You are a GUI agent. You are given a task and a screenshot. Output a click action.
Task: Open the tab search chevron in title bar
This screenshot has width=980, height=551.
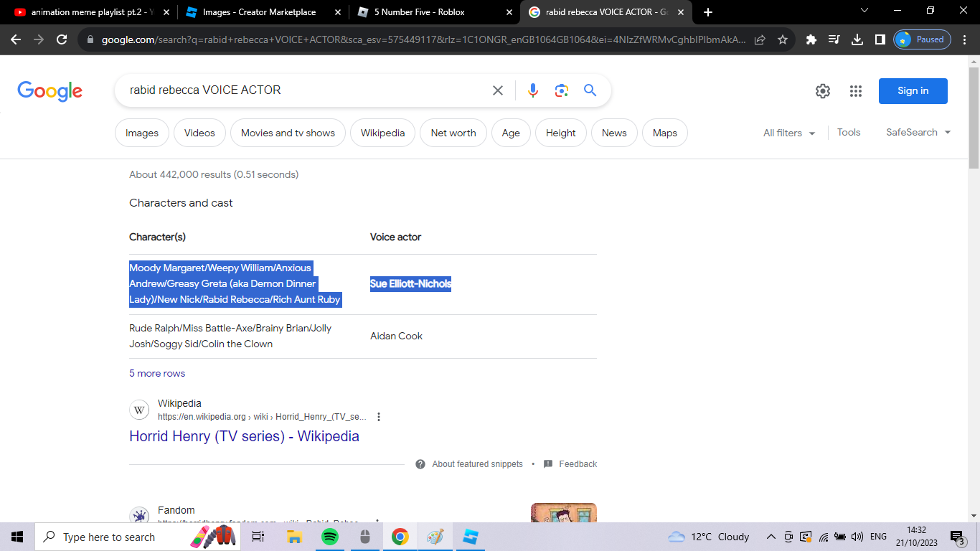864,11
